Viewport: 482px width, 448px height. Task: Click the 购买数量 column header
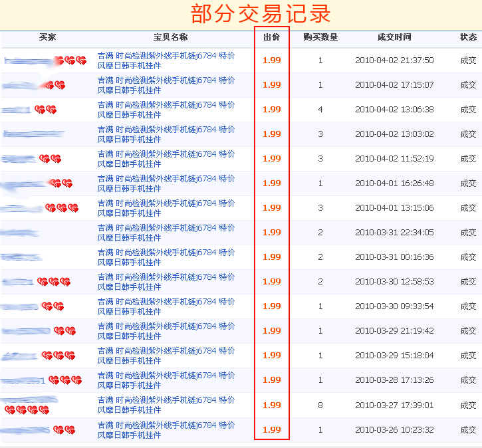click(320, 37)
